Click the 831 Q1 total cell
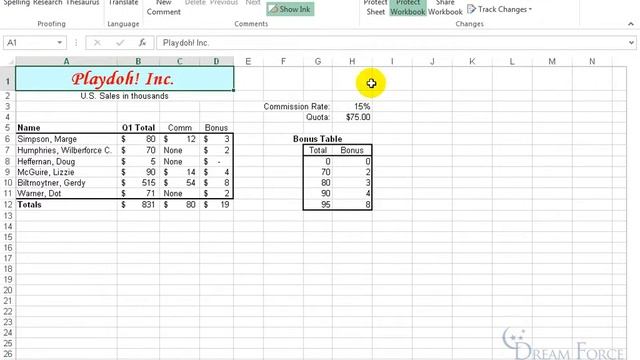 click(x=138, y=204)
